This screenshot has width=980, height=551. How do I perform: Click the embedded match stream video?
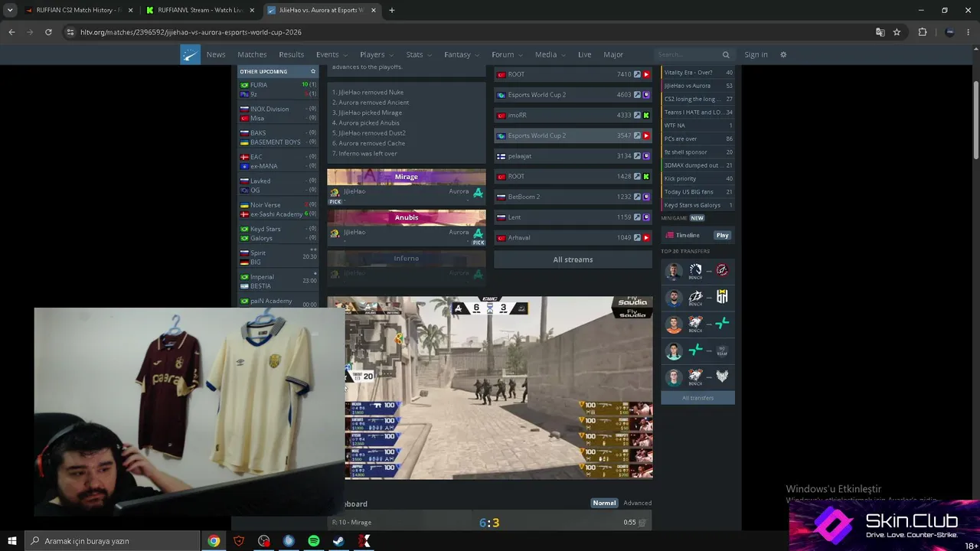(x=490, y=388)
